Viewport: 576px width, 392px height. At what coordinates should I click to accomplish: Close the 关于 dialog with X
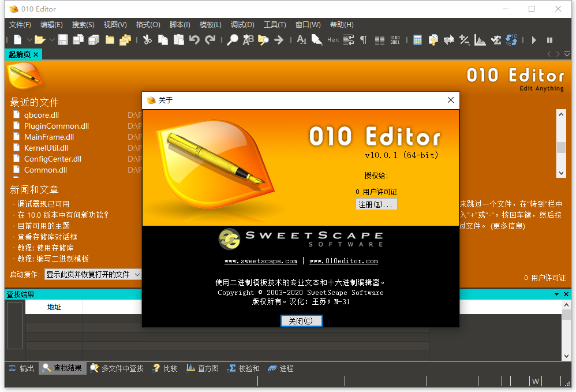click(x=451, y=100)
